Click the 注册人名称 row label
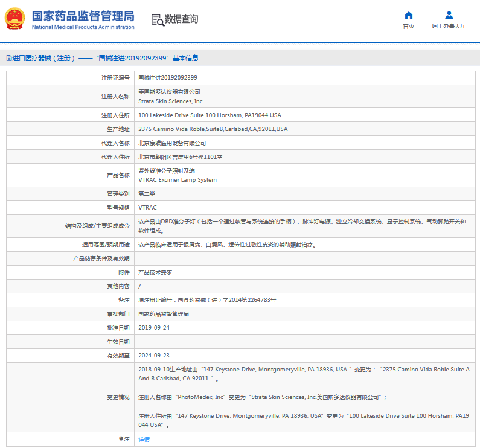480x448 pixels. coord(115,97)
